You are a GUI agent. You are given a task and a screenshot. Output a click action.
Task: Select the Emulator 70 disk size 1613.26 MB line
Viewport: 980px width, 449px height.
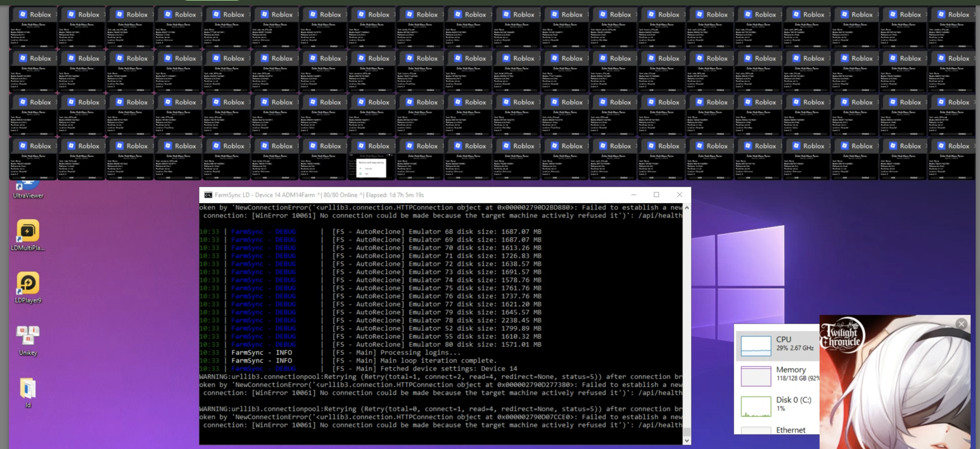pos(370,248)
